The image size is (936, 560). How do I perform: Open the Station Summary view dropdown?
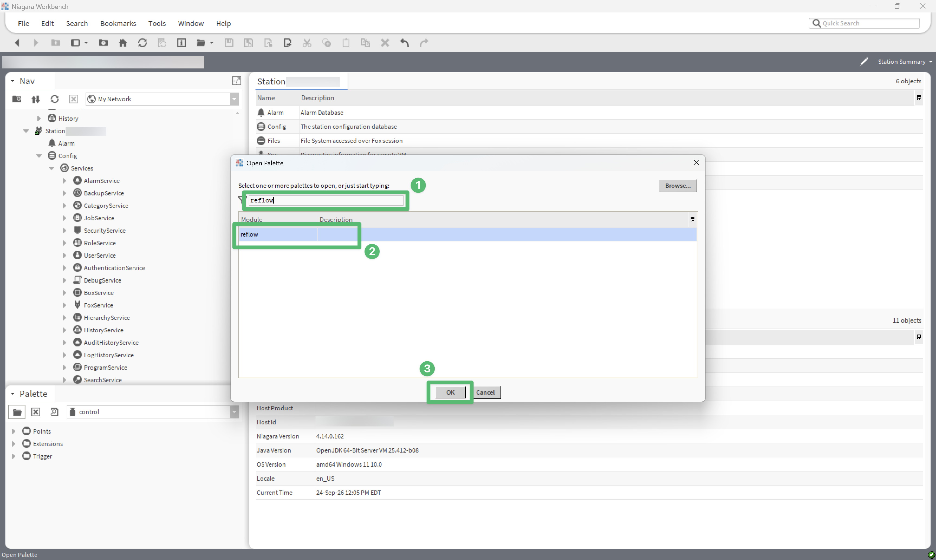click(x=905, y=61)
